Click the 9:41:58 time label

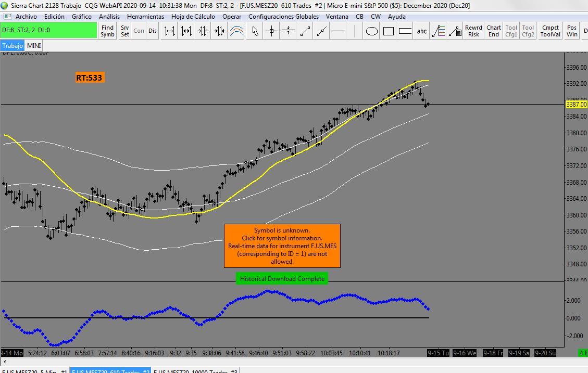point(235,353)
